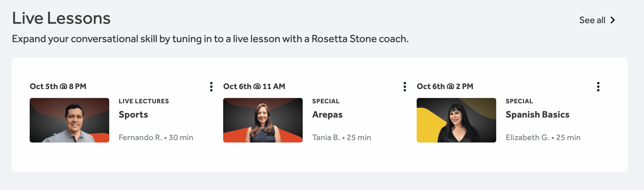This screenshot has width=644, height=190.
Task: Click the Tania B. 25 min text
Action: (342, 137)
